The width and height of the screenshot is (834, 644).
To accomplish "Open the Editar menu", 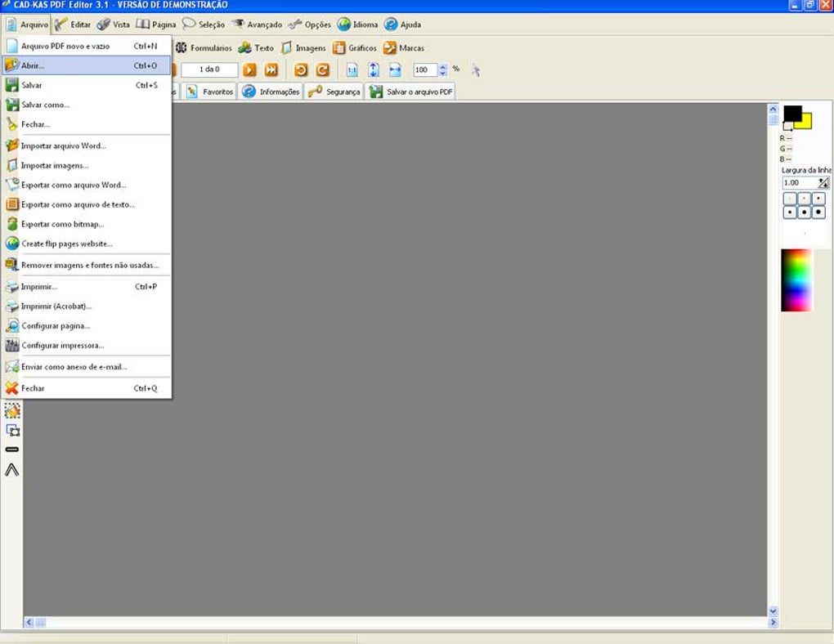I will 73,25.
